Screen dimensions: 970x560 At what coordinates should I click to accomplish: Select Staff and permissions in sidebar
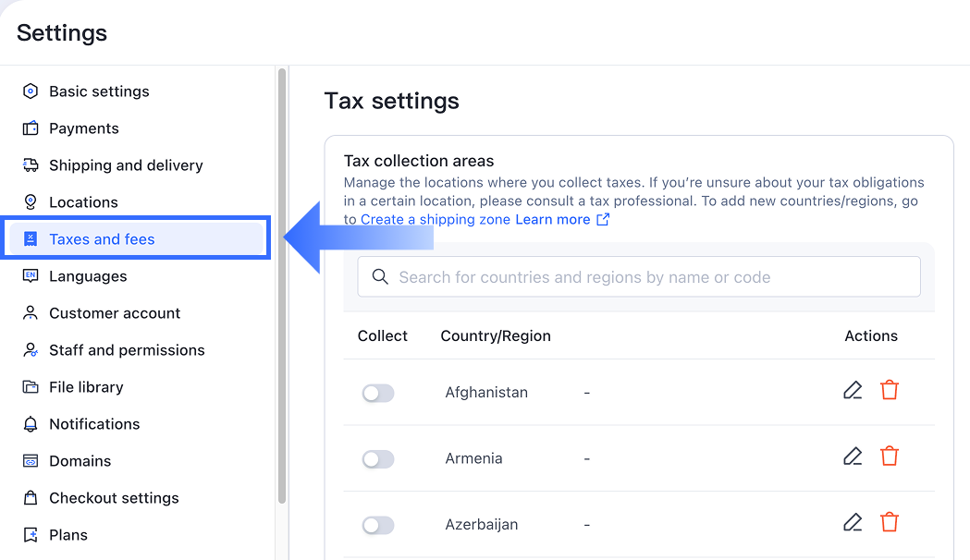pos(127,350)
